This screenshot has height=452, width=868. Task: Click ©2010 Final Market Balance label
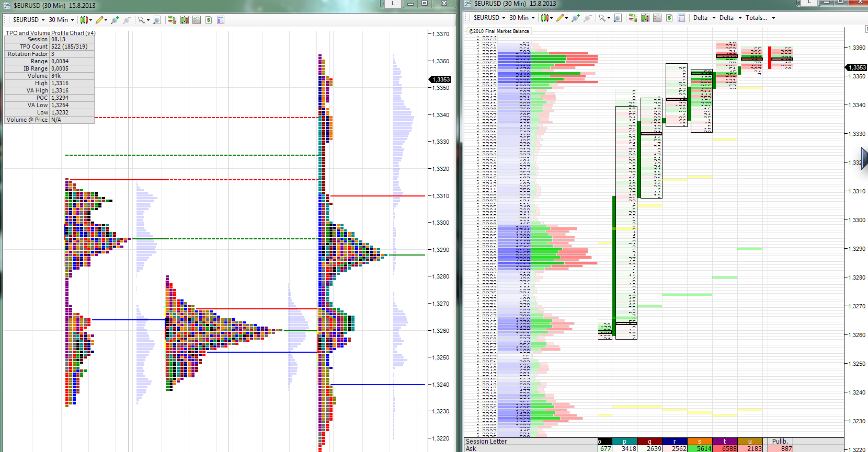(x=499, y=31)
